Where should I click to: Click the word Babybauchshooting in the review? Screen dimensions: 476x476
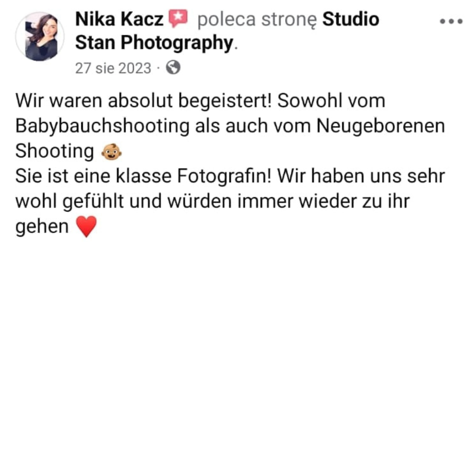click(x=102, y=126)
